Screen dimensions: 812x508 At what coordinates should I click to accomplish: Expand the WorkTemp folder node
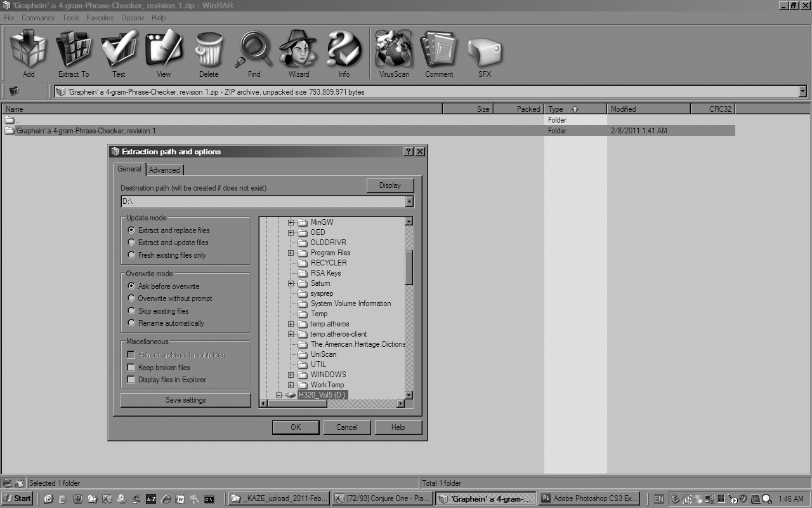[x=291, y=385]
